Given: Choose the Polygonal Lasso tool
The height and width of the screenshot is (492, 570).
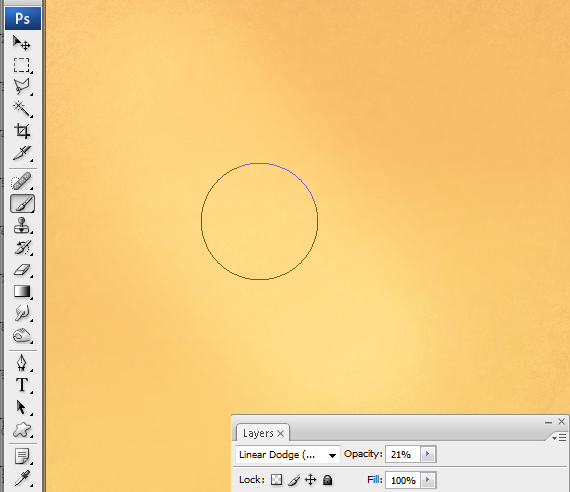Looking at the screenshot, I should pos(22,87).
